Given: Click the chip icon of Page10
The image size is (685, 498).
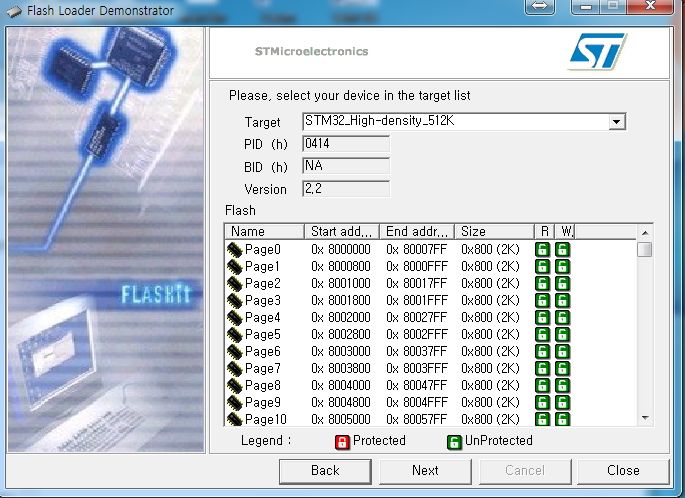Looking at the screenshot, I should [235, 420].
